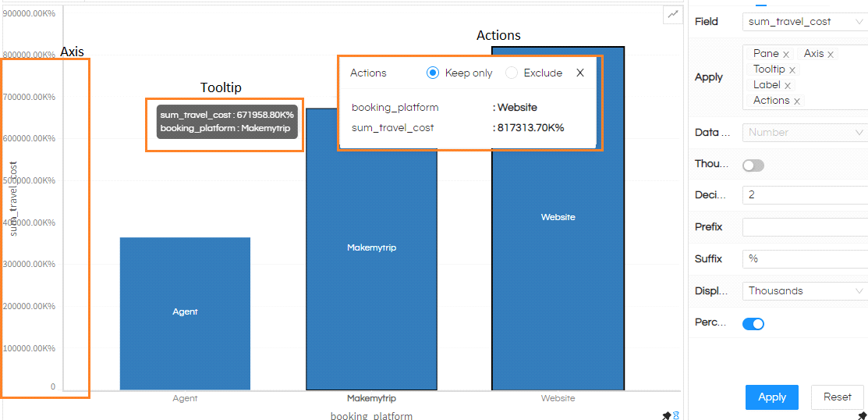Click the Website value in Actions popup
868x420 pixels.
517,108
